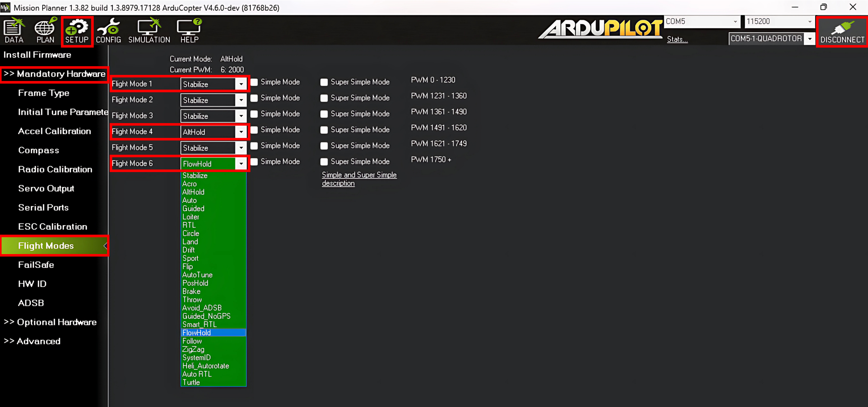
Task: Enable Super Simple Mode for Flight Mode 3
Action: [x=324, y=114]
